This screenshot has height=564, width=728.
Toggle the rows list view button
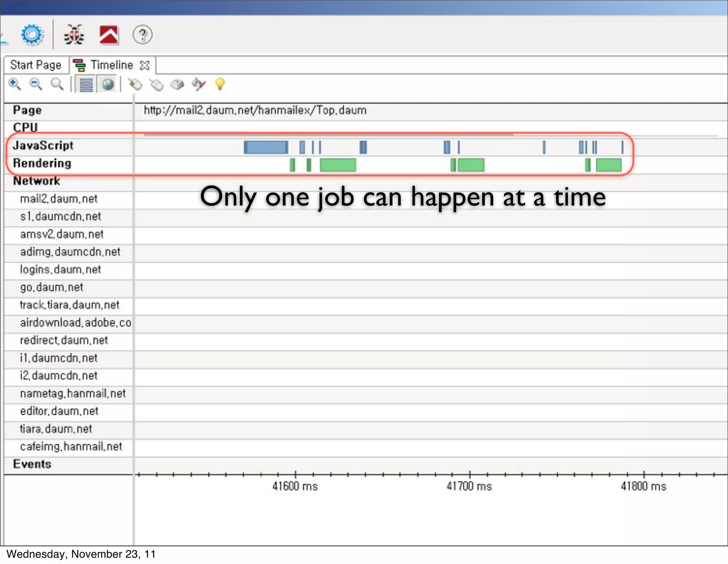click(x=86, y=85)
